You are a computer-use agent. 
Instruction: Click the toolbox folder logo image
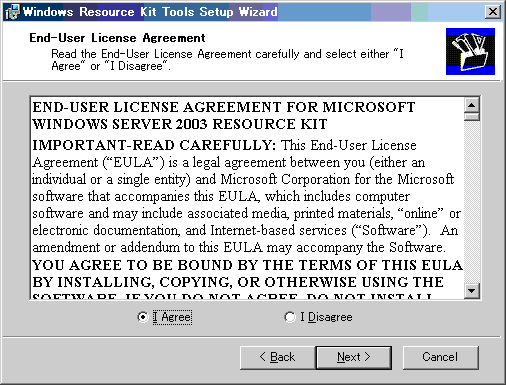470,51
